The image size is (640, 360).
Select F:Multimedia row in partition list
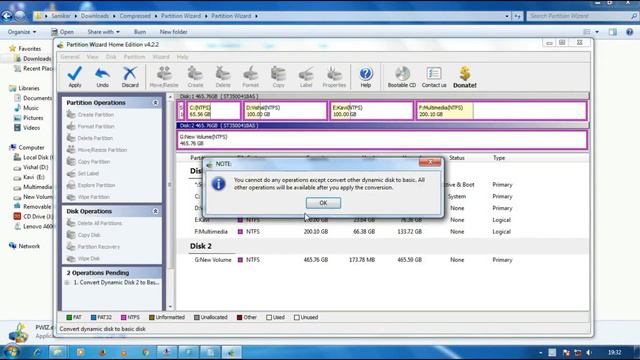(x=383, y=232)
